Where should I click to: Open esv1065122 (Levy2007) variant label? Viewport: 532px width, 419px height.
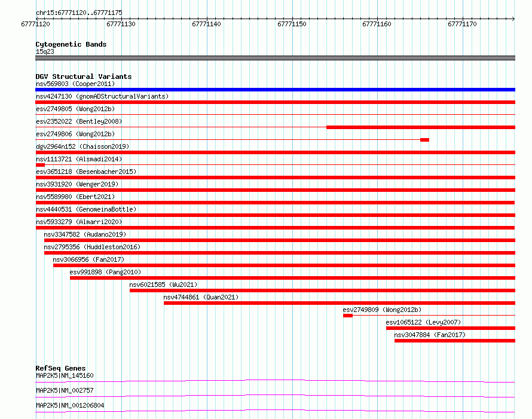click(x=423, y=322)
